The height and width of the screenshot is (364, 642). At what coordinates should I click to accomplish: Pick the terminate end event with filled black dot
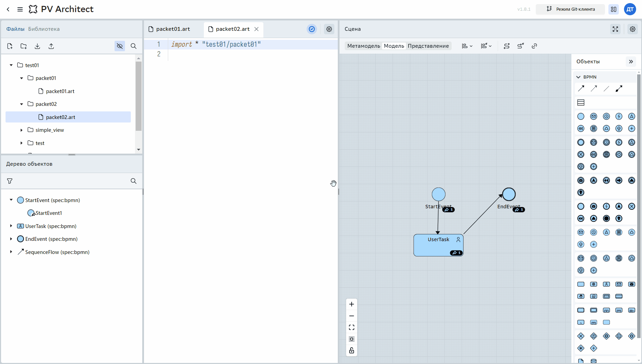606,218
